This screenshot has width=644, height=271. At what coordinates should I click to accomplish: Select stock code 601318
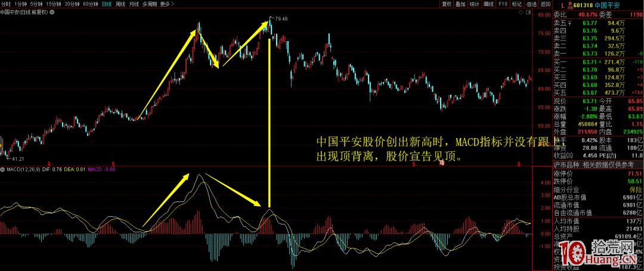(x=583, y=5)
